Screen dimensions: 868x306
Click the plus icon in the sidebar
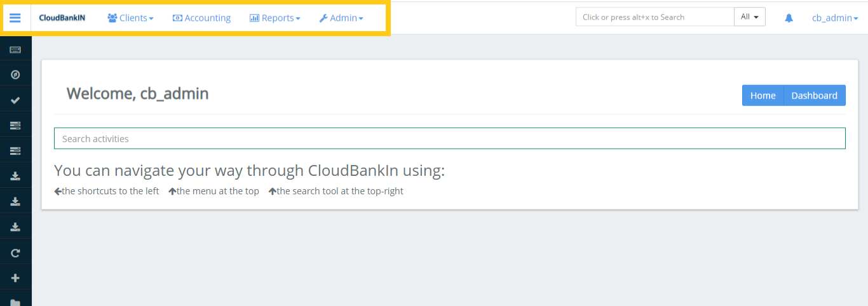(15, 278)
